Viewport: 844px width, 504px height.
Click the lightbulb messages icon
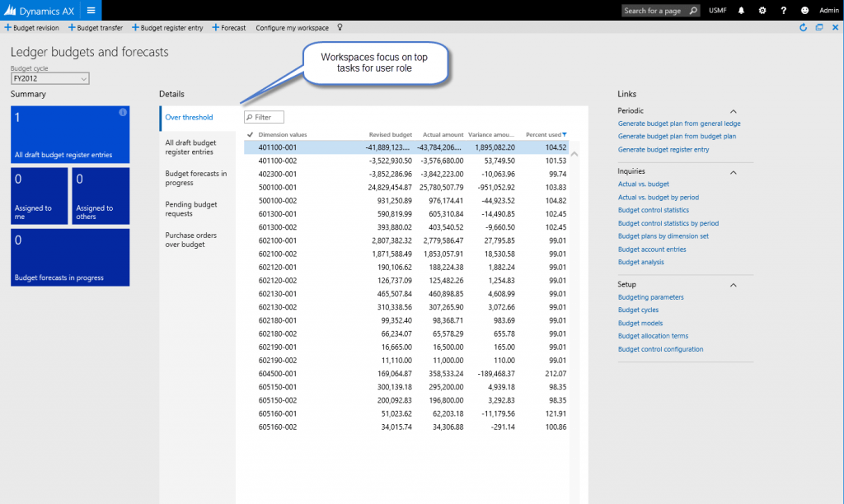click(340, 27)
